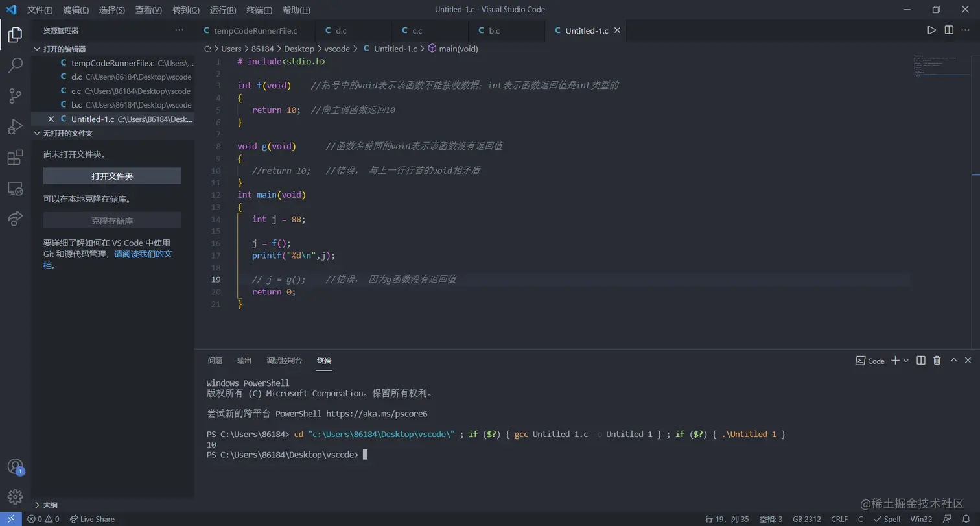Click the vscode breadcrumb folder

tap(337, 49)
